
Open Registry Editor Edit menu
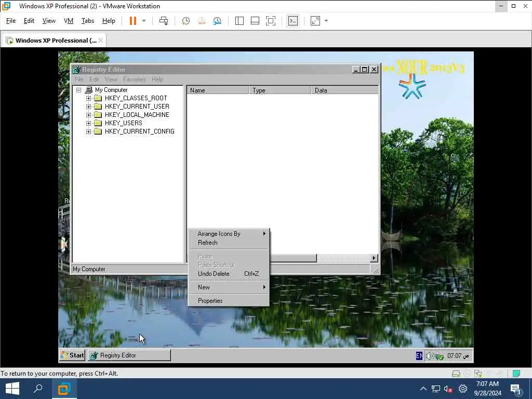click(x=94, y=79)
